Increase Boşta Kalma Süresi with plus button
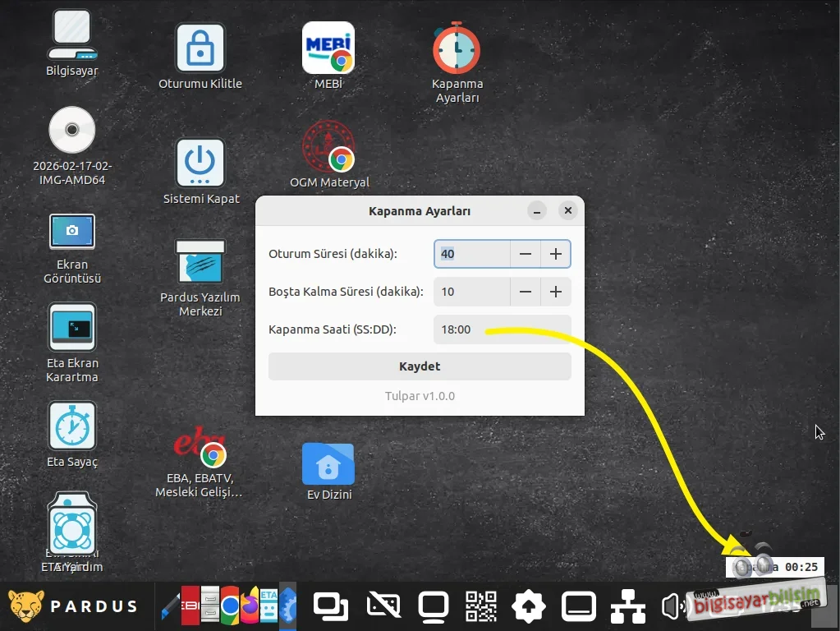This screenshot has width=840, height=631. pyautogui.click(x=556, y=292)
